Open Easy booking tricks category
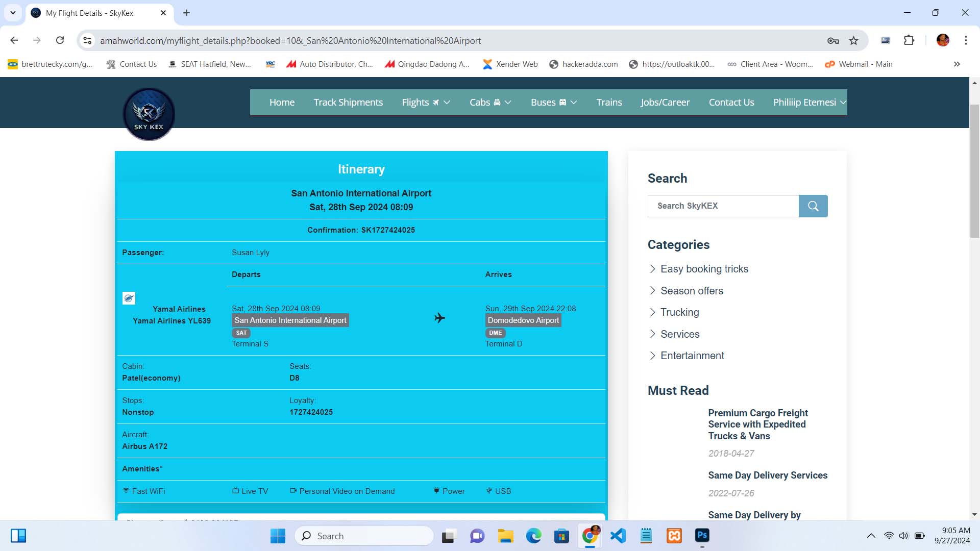Image resolution: width=980 pixels, height=551 pixels. pyautogui.click(x=704, y=269)
